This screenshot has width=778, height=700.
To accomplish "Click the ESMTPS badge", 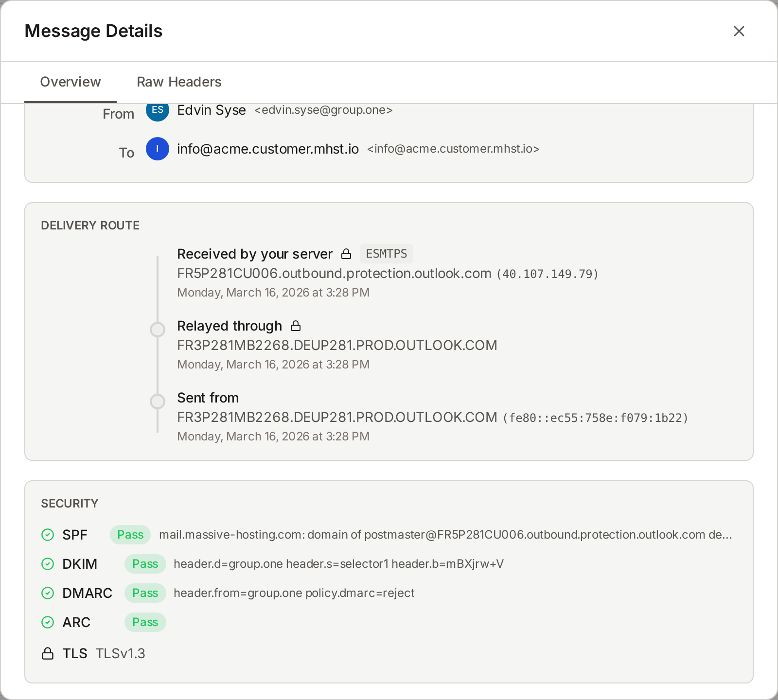I will pyautogui.click(x=386, y=254).
